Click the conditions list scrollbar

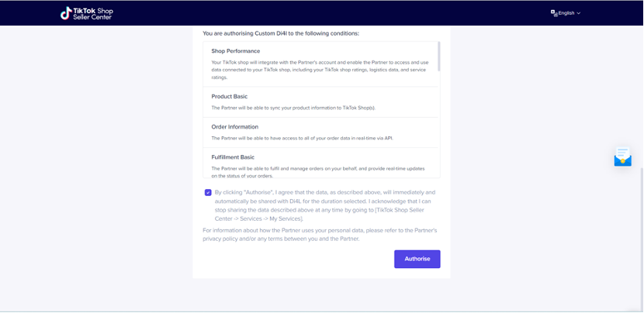pyautogui.click(x=438, y=57)
